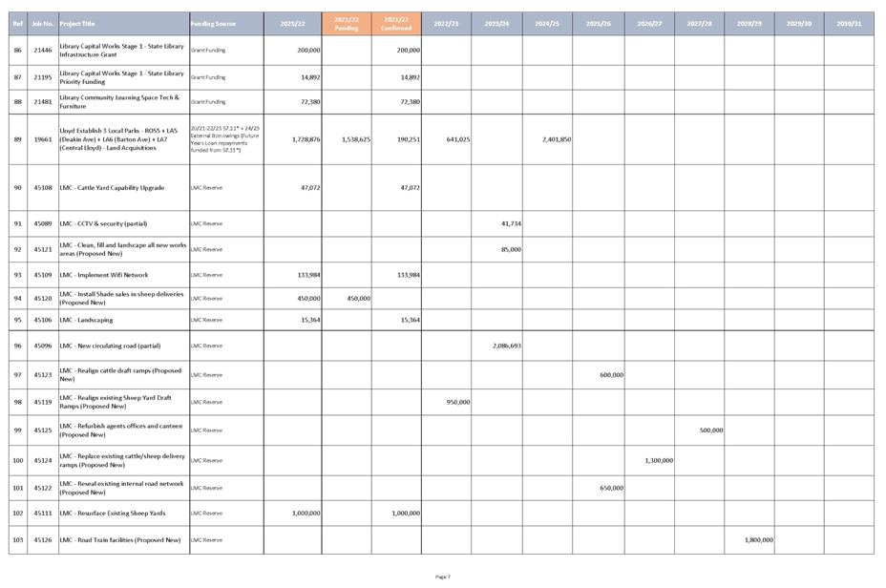
Task: Click 'LMC - Landscaping' project title
Action: click(87, 320)
